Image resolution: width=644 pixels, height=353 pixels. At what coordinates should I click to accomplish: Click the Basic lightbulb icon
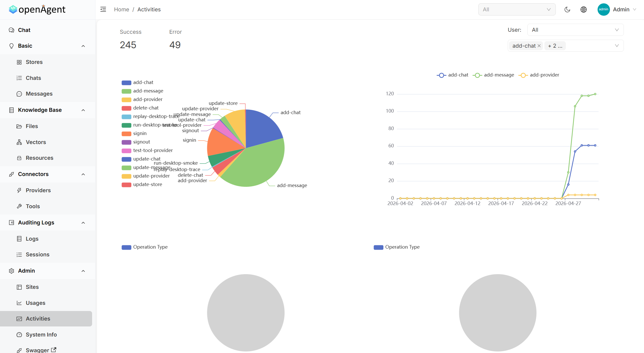click(11, 46)
